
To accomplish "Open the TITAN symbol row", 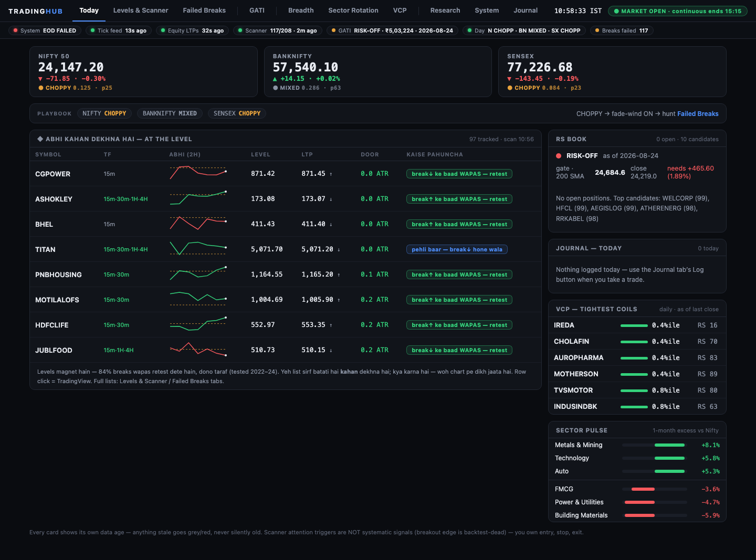I will [286, 249].
